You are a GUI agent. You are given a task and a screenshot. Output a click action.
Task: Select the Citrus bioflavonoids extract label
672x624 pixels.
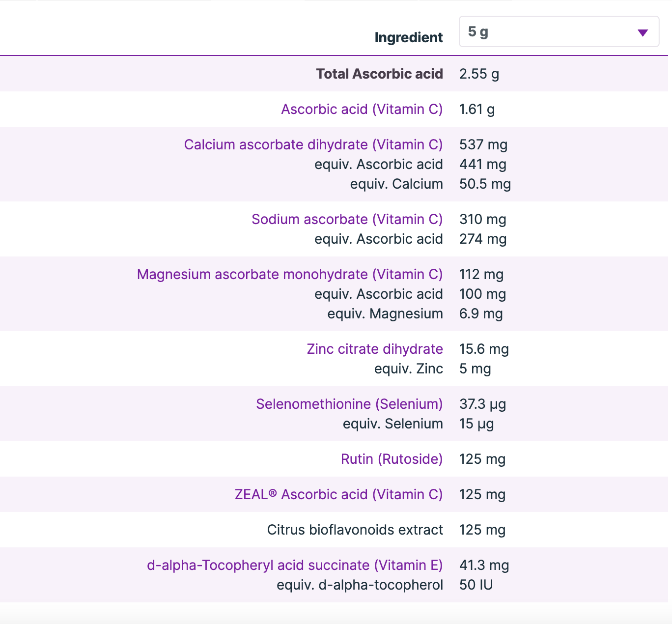click(x=355, y=530)
